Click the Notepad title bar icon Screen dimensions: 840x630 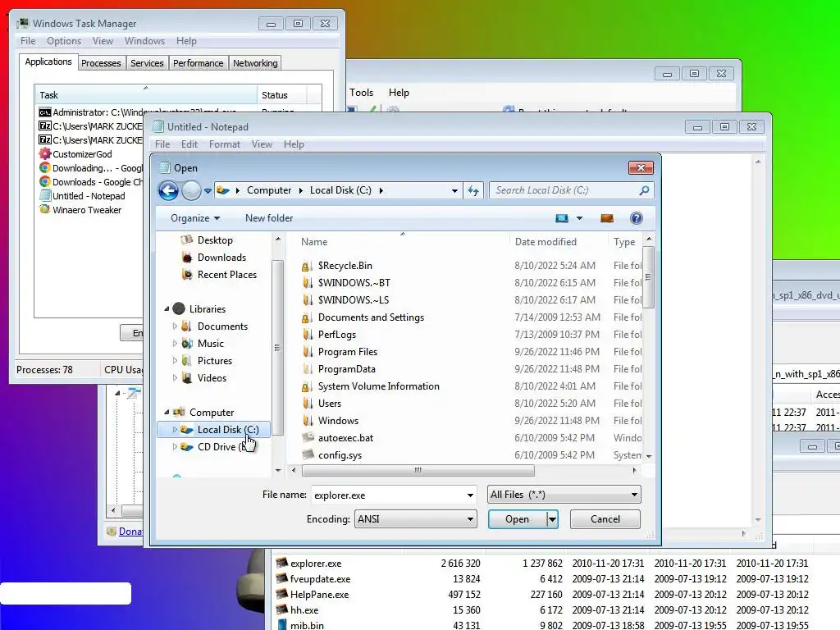coord(158,126)
